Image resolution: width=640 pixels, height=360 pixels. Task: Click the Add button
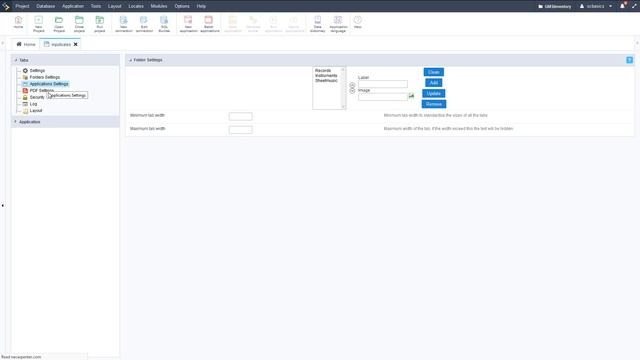[x=433, y=83]
